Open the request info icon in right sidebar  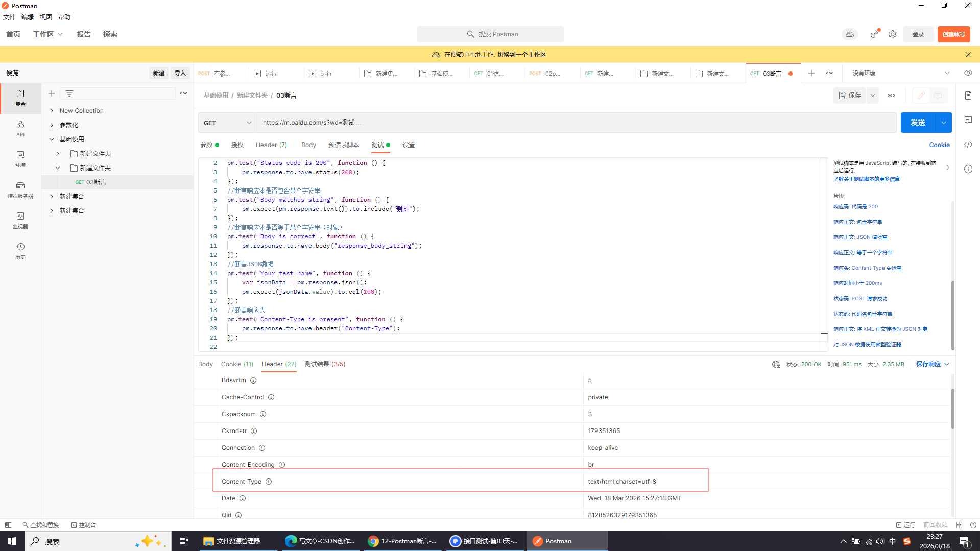[x=968, y=169]
